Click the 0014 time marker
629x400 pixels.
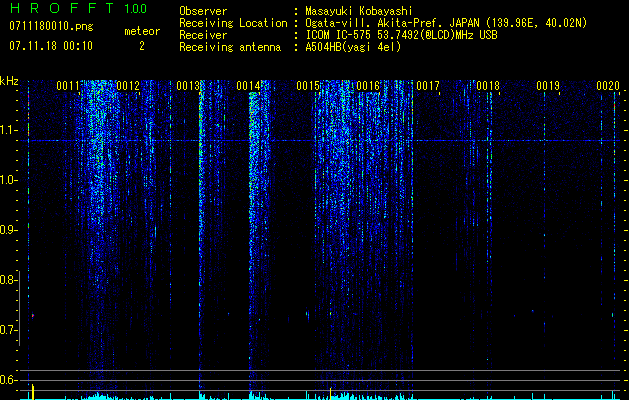point(248,86)
